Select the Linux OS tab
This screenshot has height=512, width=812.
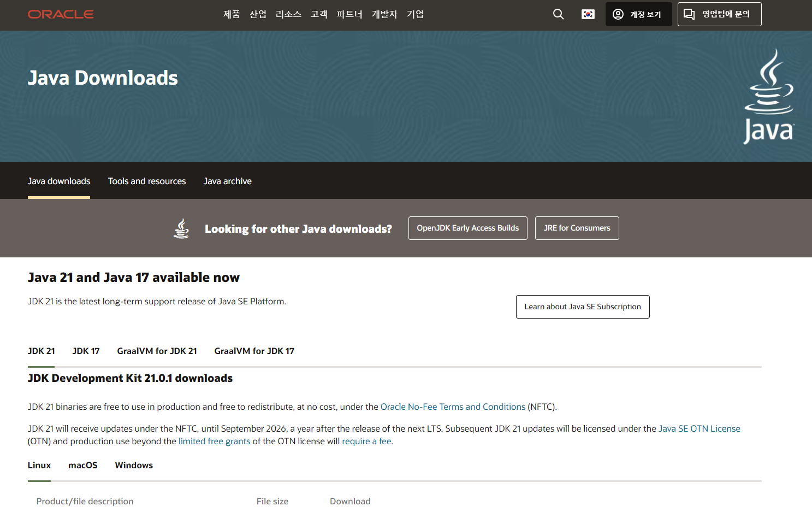[39, 465]
